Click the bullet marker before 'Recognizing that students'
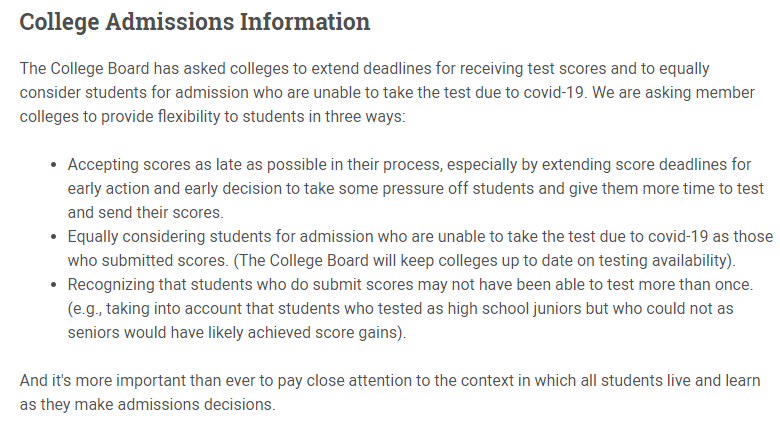 [x=54, y=285]
